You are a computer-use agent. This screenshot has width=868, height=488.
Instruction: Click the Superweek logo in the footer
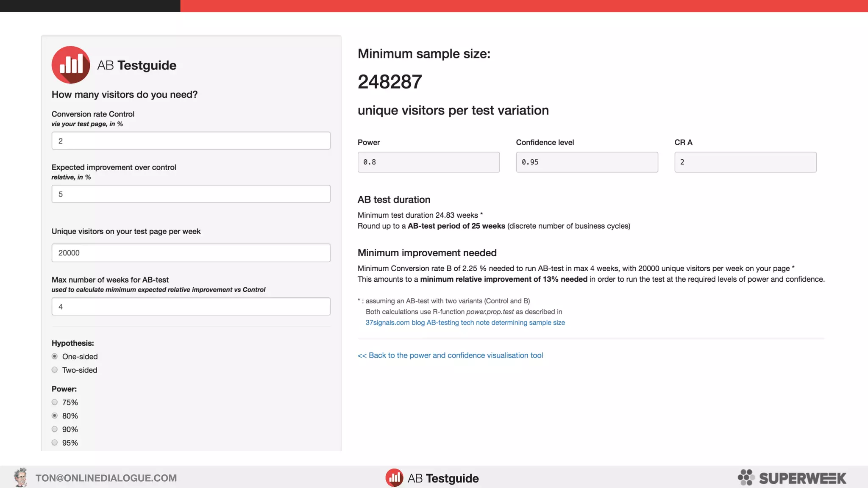[792, 478]
